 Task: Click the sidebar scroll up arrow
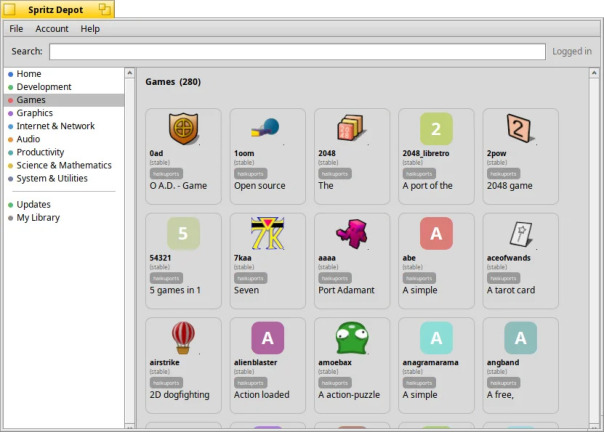(x=130, y=73)
